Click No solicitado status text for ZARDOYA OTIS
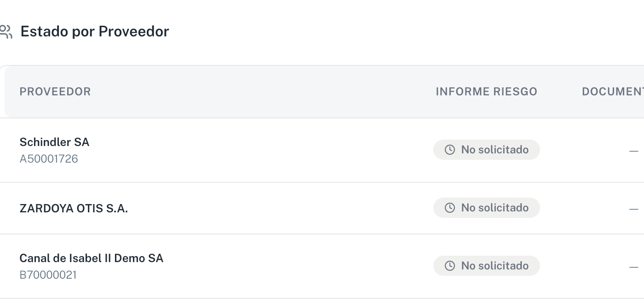Screen dimensions: 644x304 tap(495, 208)
